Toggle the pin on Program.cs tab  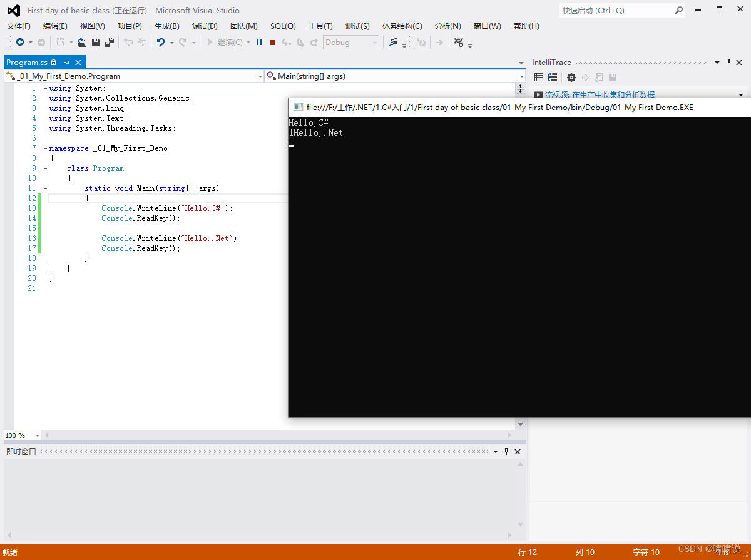(66, 63)
